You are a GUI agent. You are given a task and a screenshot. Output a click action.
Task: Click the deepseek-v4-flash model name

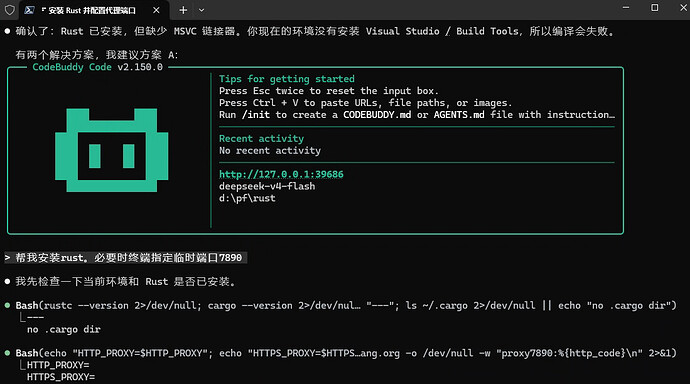pyautogui.click(x=267, y=186)
